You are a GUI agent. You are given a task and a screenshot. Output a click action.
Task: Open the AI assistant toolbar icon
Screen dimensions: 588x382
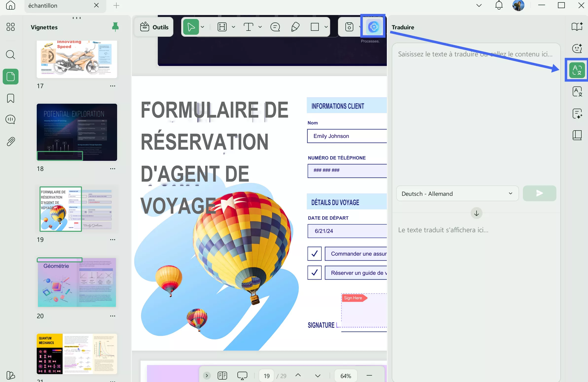click(373, 27)
